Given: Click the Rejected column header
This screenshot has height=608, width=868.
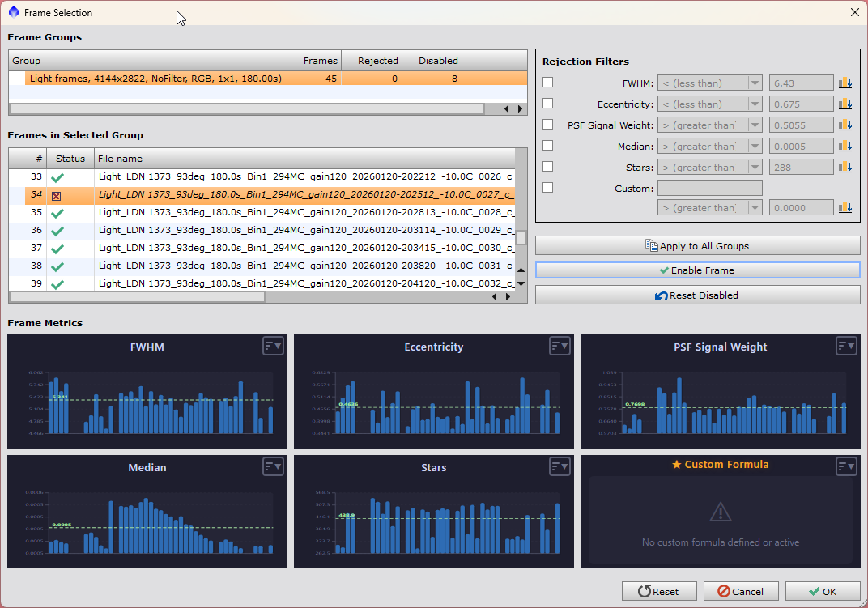Looking at the screenshot, I should pyautogui.click(x=372, y=61).
